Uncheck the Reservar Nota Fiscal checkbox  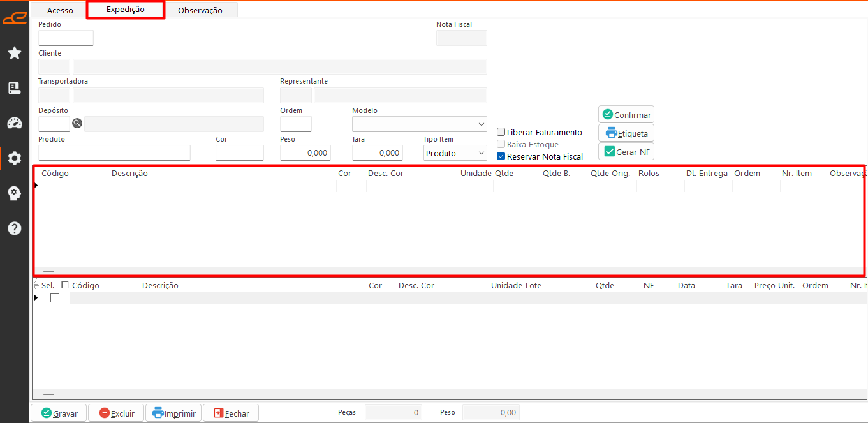501,156
